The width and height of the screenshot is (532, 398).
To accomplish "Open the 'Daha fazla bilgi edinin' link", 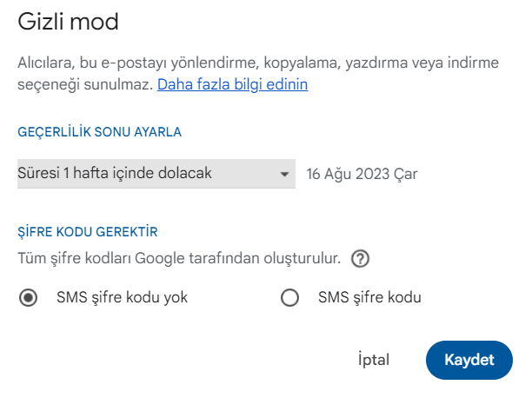I will [232, 85].
